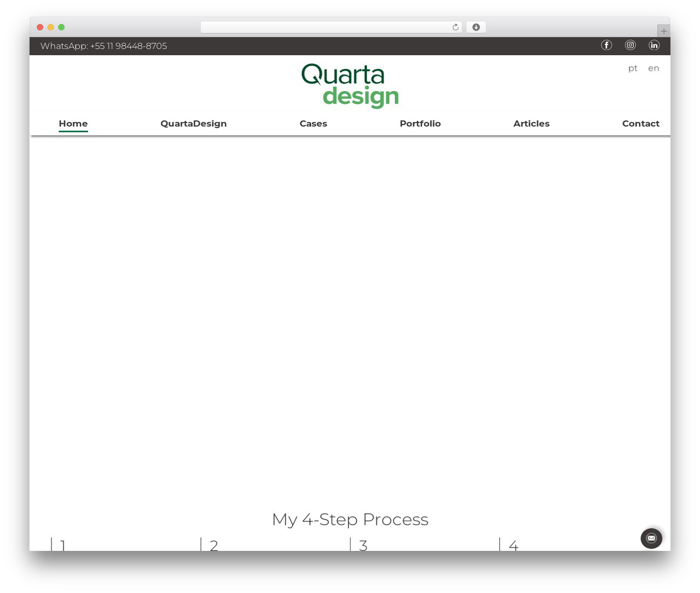Reload the page with the refresh icon

456,27
